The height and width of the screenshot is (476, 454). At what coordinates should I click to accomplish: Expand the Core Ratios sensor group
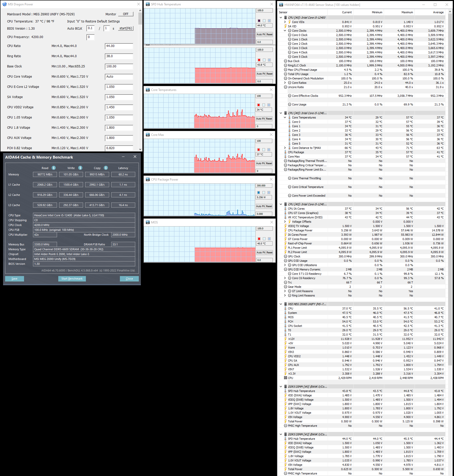pos(285,83)
